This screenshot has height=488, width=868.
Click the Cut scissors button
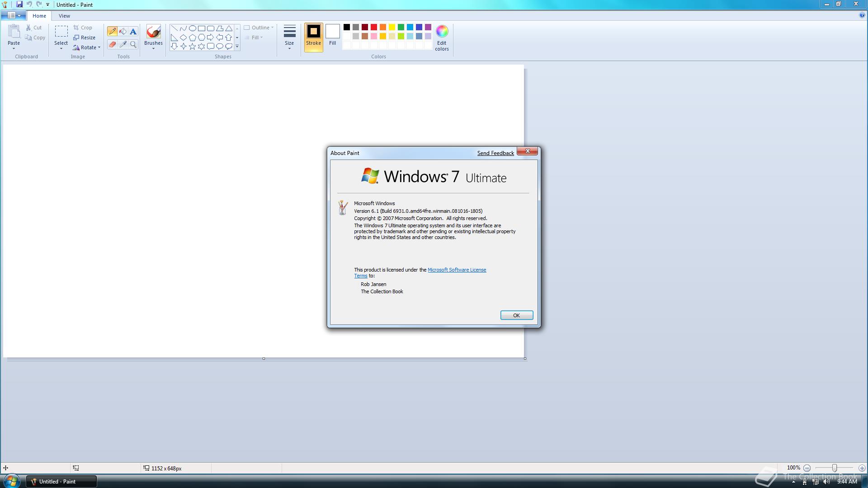tap(34, 28)
